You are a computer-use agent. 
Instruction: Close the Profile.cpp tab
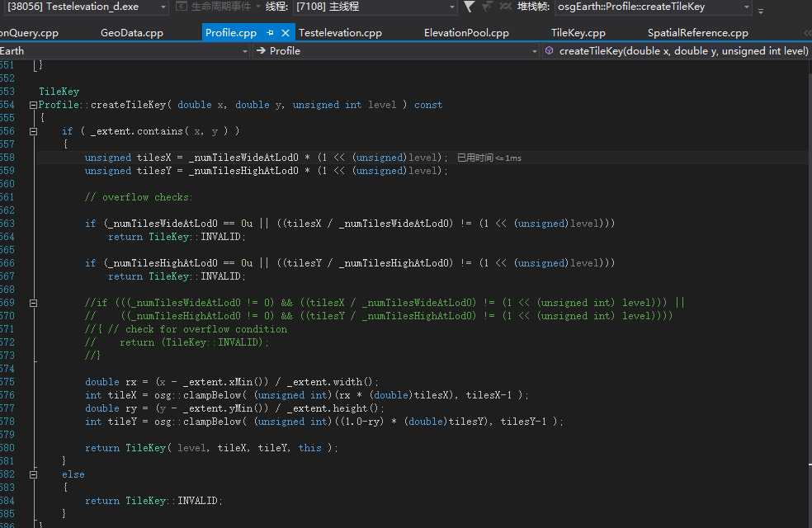(286, 33)
